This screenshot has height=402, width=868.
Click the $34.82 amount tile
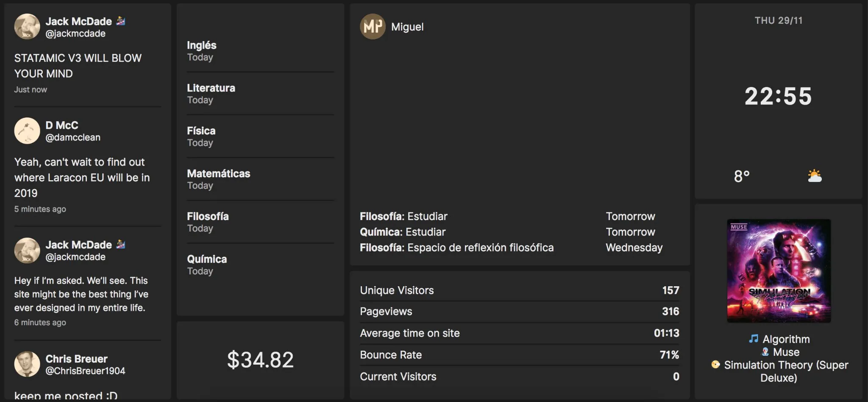(x=260, y=360)
